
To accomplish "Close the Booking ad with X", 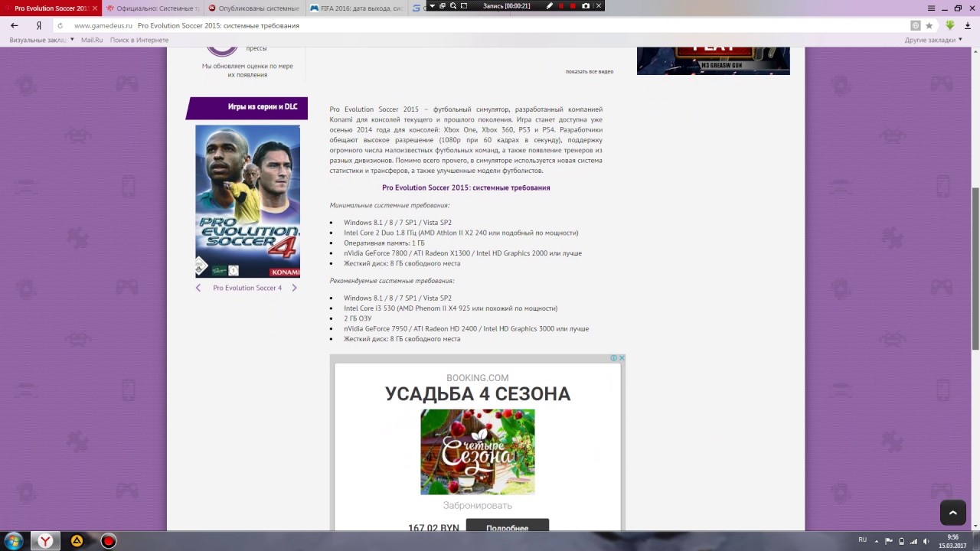I will tap(622, 357).
